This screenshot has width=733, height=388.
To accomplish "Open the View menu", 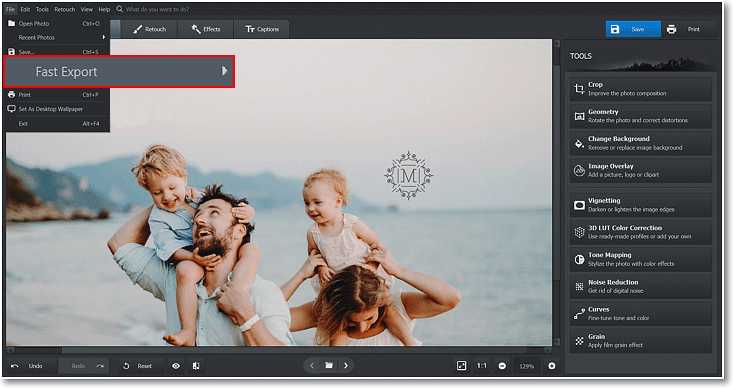I will point(86,9).
